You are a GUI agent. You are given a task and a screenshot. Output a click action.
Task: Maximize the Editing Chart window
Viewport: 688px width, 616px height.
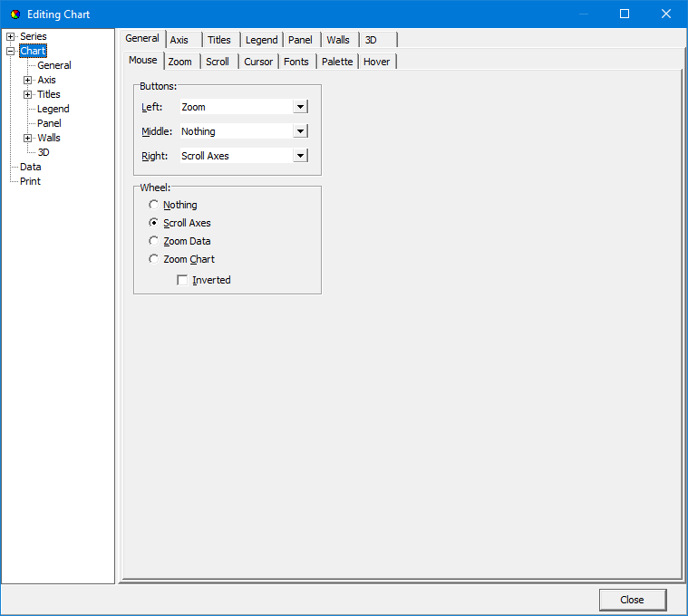[x=625, y=14]
